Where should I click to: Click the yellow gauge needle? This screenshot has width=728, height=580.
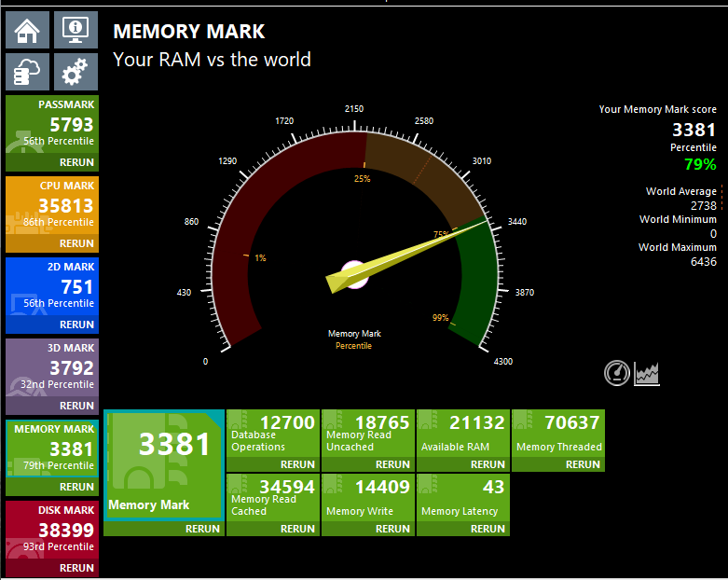coord(410,258)
